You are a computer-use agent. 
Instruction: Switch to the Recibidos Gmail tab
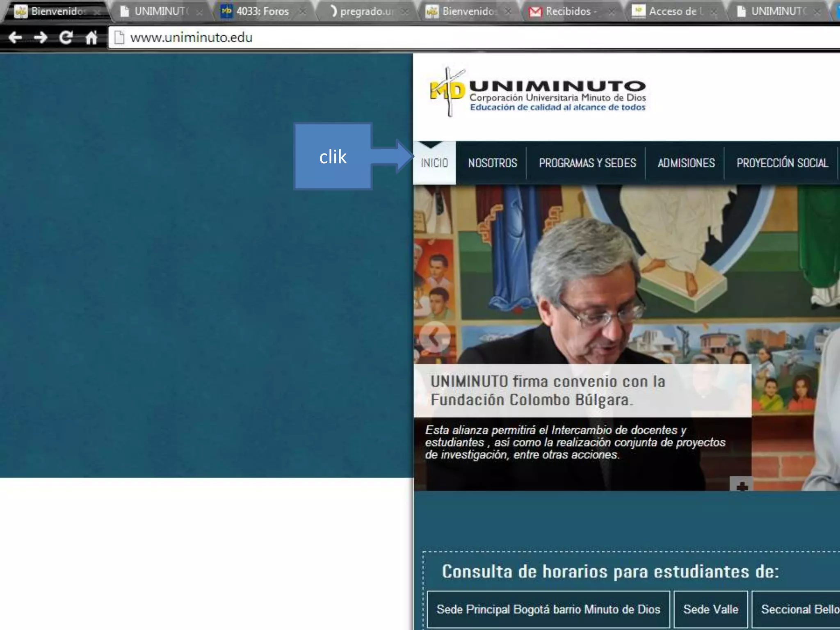(x=568, y=11)
